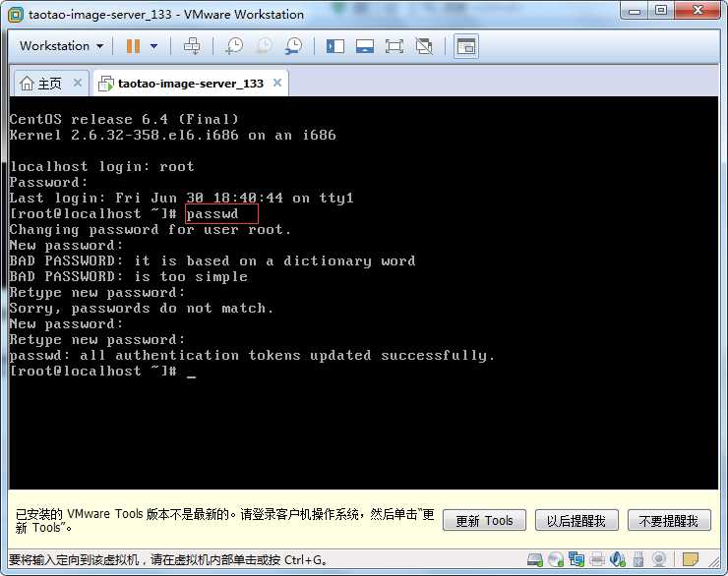The width and height of the screenshot is (728, 576).
Task: Switch to Unity mode
Action: click(x=424, y=46)
